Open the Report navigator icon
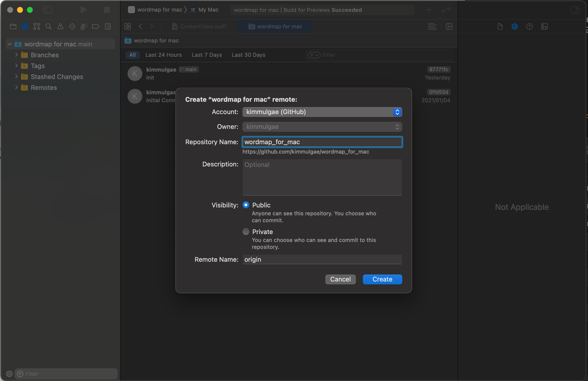588x381 pixels. click(108, 26)
